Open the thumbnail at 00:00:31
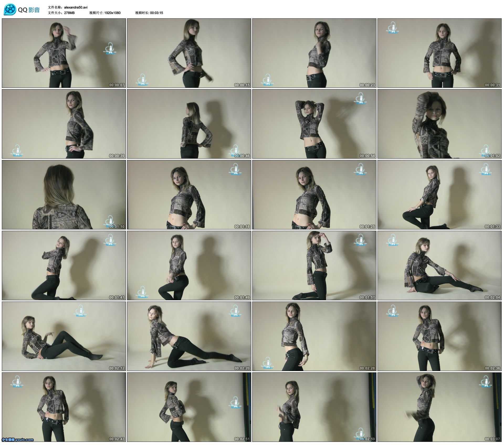Viewport: 504px width, 445px height. click(x=439, y=53)
